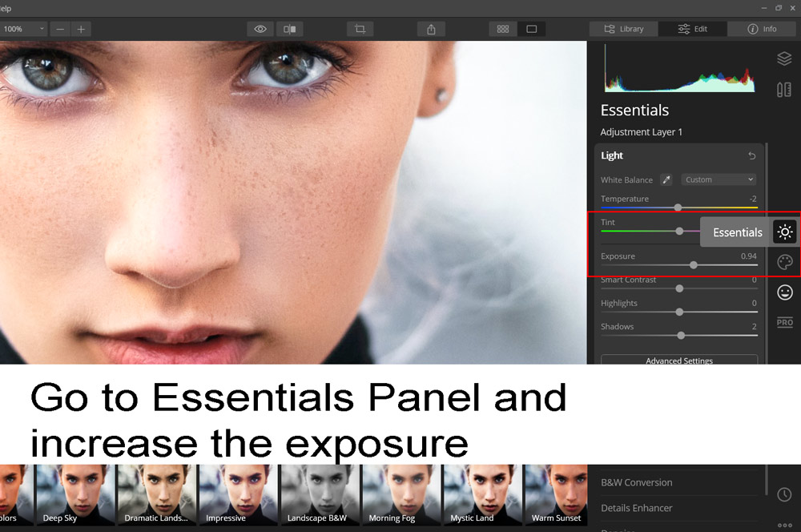Click the Exposure value 0.94

748,256
